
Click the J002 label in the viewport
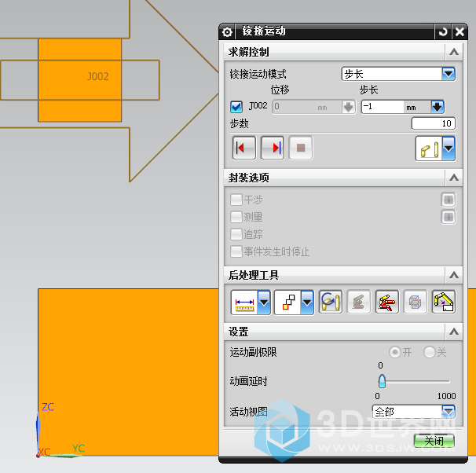97,76
